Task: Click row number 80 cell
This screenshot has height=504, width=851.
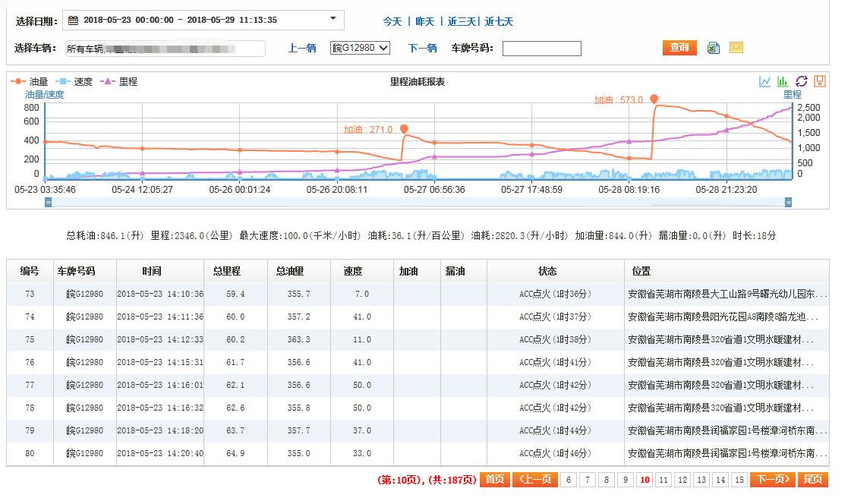Action: (30, 454)
